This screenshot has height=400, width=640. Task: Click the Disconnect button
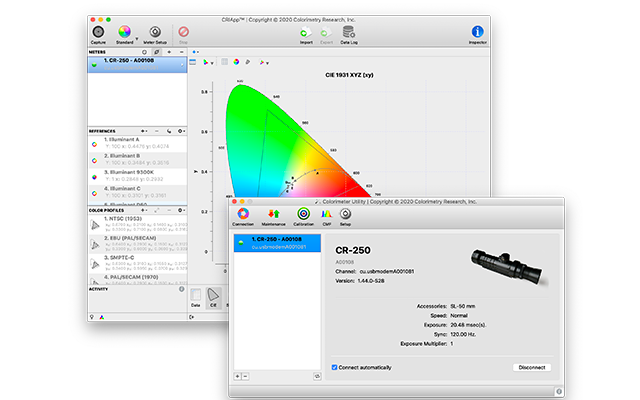(532, 367)
